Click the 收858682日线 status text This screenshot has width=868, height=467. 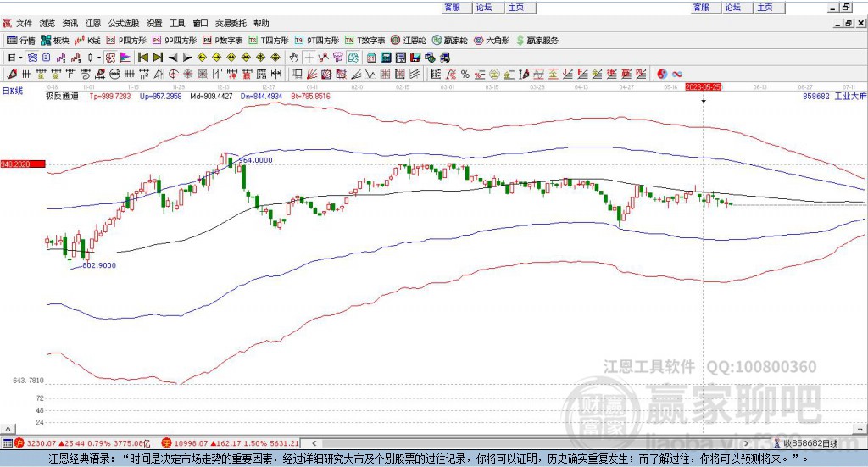(x=810, y=443)
